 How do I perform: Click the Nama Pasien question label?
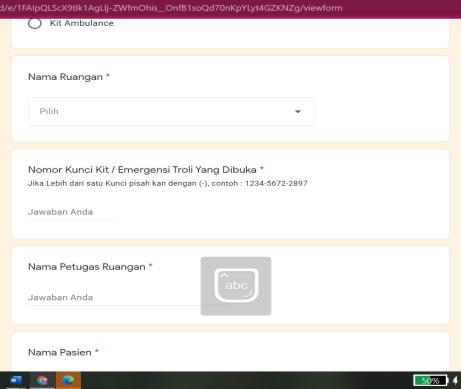[60, 352]
